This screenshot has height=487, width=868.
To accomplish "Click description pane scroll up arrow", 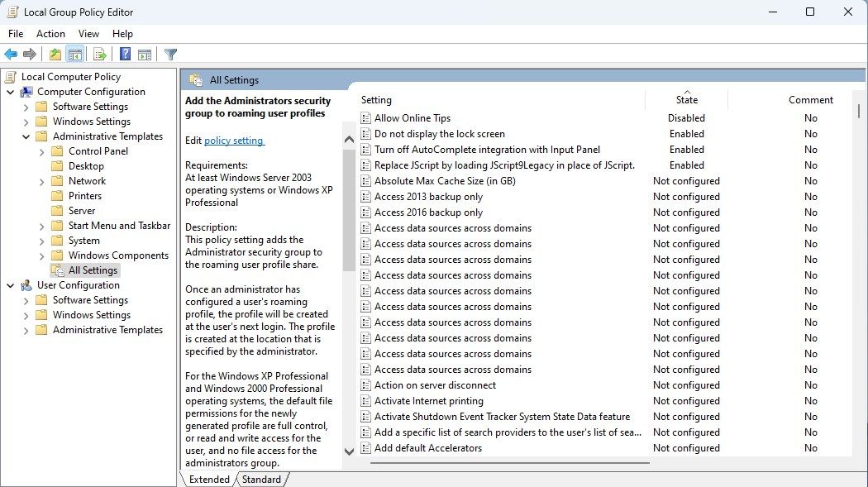I will pyautogui.click(x=349, y=140).
